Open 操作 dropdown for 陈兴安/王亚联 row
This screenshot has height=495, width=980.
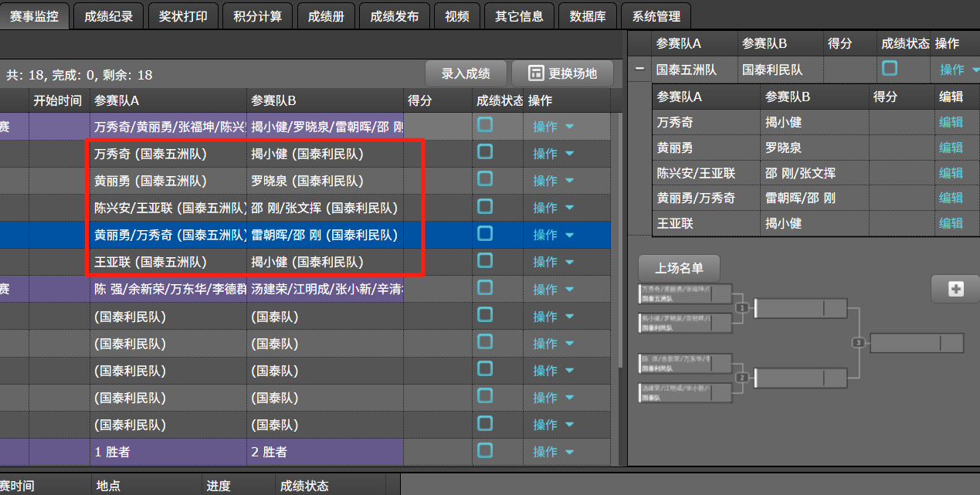click(x=554, y=208)
